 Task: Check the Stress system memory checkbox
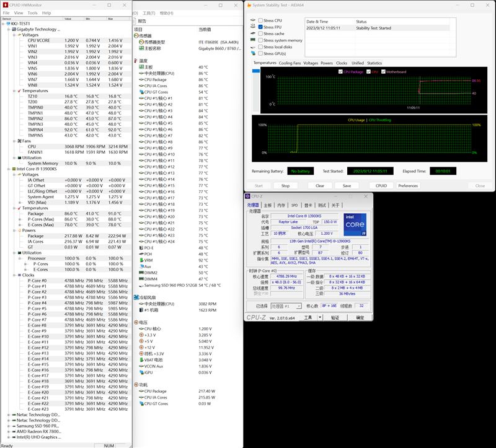pyautogui.click(x=260, y=40)
